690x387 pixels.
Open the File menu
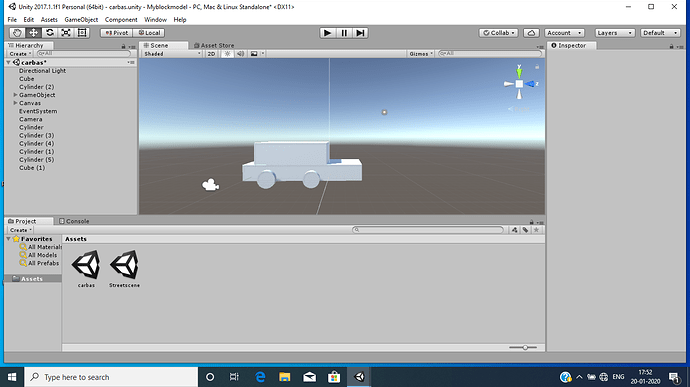12,20
